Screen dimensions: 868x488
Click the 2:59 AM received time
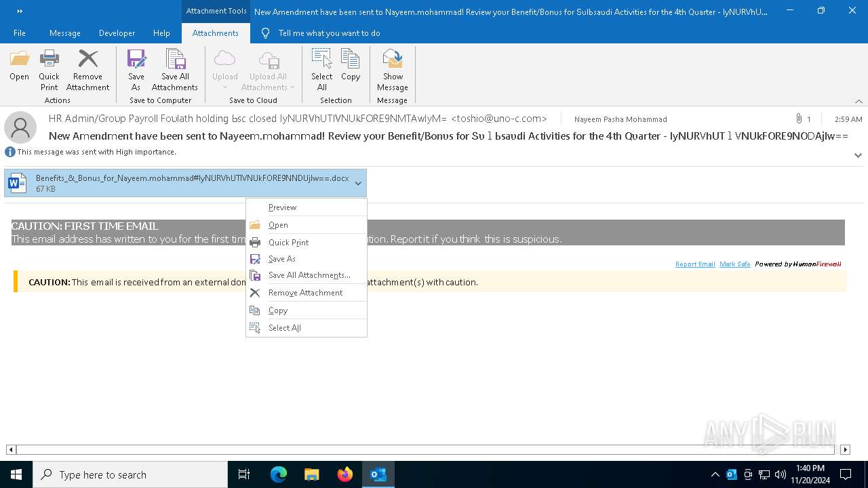pos(848,119)
